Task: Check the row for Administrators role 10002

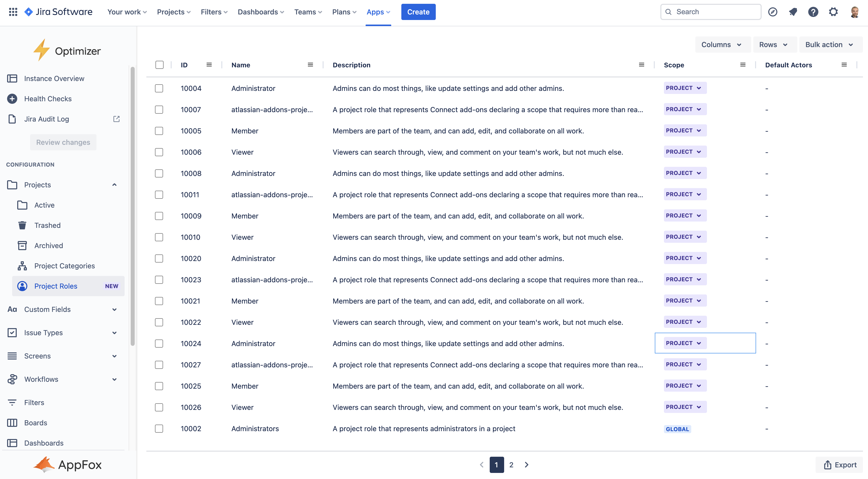Action: coord(159,428)
